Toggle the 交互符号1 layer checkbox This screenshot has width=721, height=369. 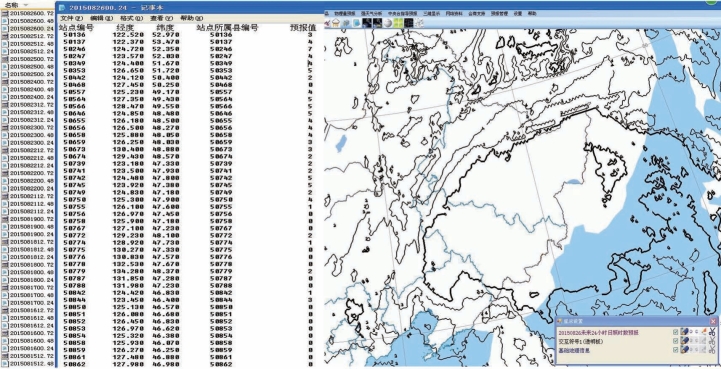pyautogui.click(x=675, y=341)
